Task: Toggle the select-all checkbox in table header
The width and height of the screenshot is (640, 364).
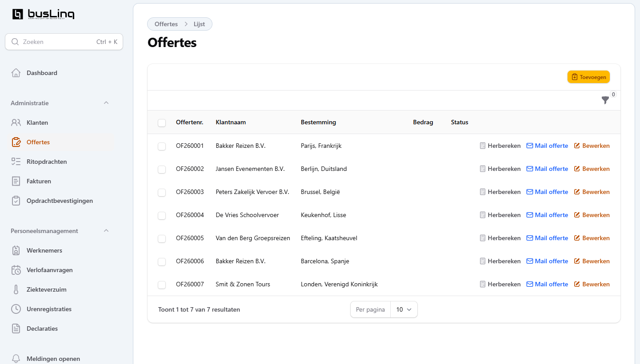Action: pos(162,123)
